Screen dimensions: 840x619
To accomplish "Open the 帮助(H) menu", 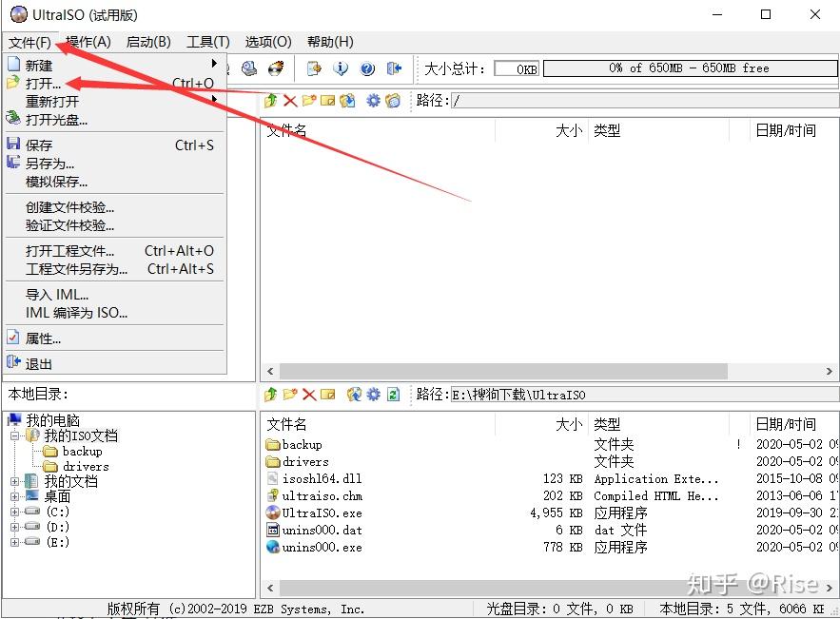I will pyautogui.click(x=330, y=42).
